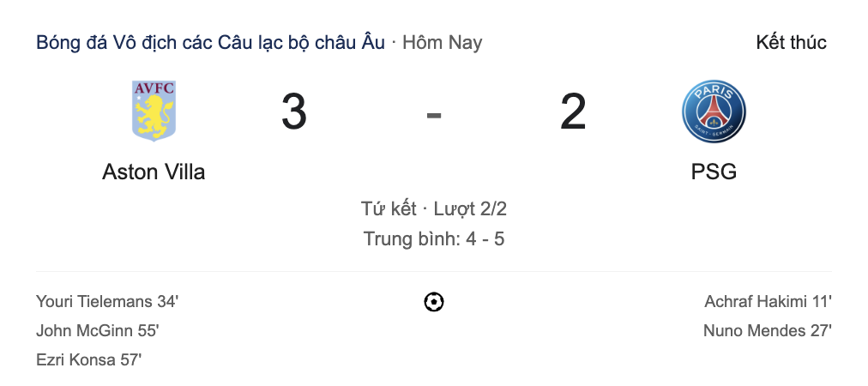The height and width of the screenshot is (386, 868).
Task: Select goal scorer Achraf Hakimi 11'
Action: [x=768, y=301]
